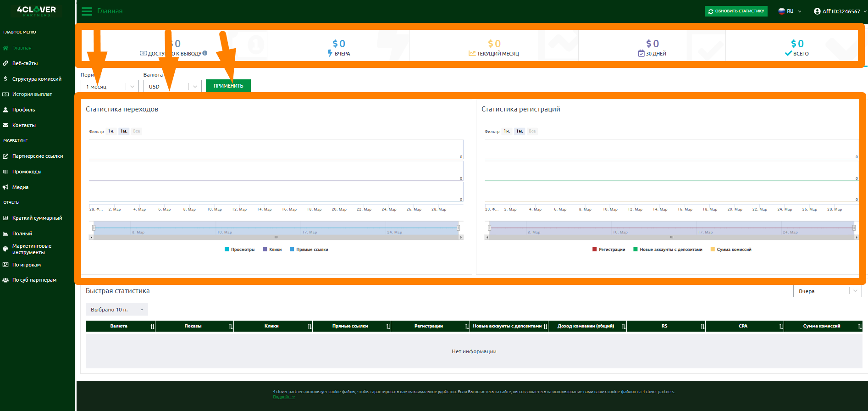Toggle Клики series in the chart legend
Viewport: 868px width, 411px height.
point(272,250)
